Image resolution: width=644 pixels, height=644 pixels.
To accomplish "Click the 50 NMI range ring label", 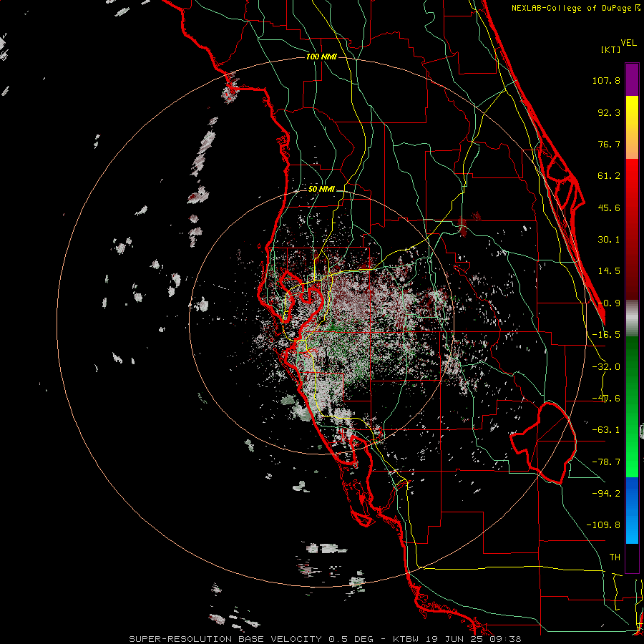I will pyautogui.click(x=321, y=189).
